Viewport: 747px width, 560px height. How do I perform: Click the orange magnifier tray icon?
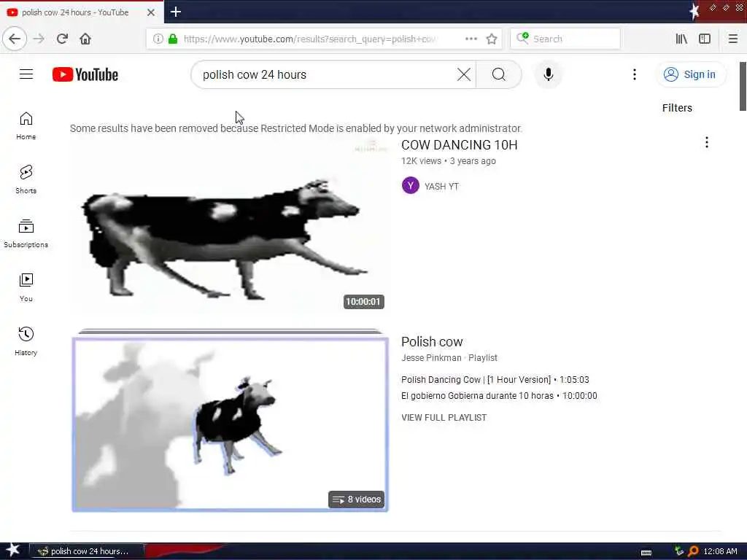pos(693,551)
